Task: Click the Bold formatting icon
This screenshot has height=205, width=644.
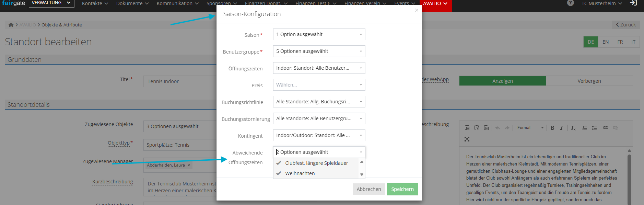Action: point(552,128)
